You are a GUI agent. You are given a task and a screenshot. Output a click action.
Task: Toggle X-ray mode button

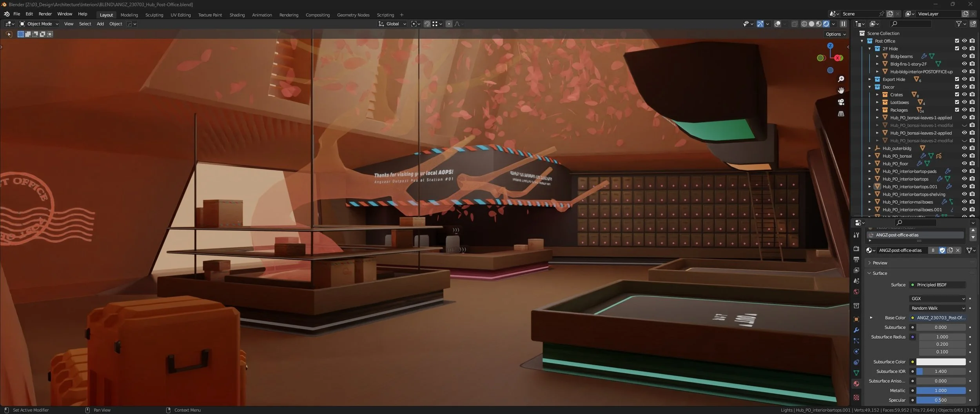794,24
